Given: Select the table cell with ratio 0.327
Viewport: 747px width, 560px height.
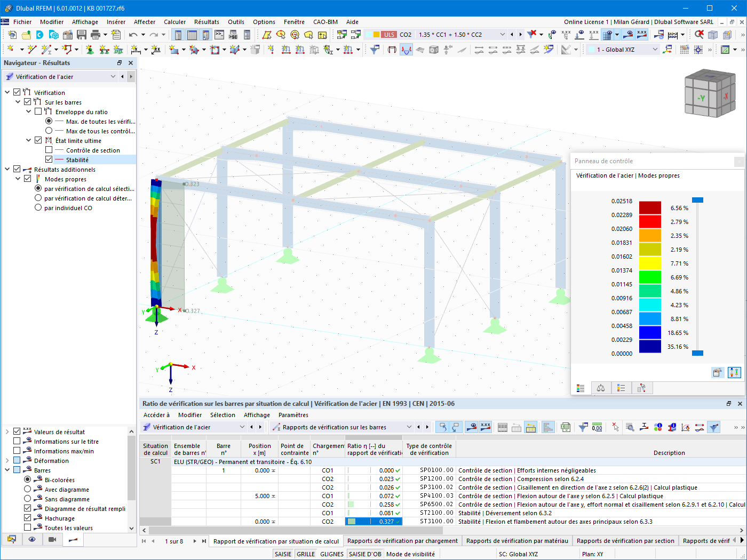Looking at the screenshot, I should [x=373, y=522].
